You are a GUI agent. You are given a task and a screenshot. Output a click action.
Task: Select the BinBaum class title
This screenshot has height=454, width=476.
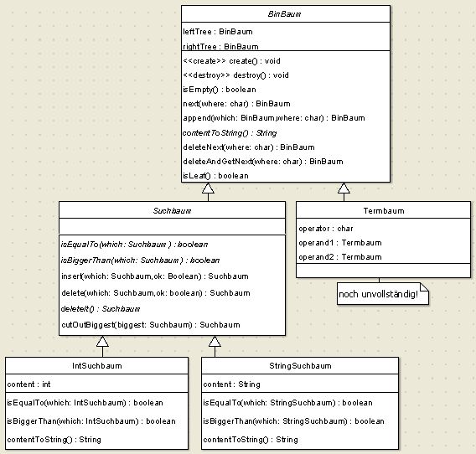tap(284, 14)
